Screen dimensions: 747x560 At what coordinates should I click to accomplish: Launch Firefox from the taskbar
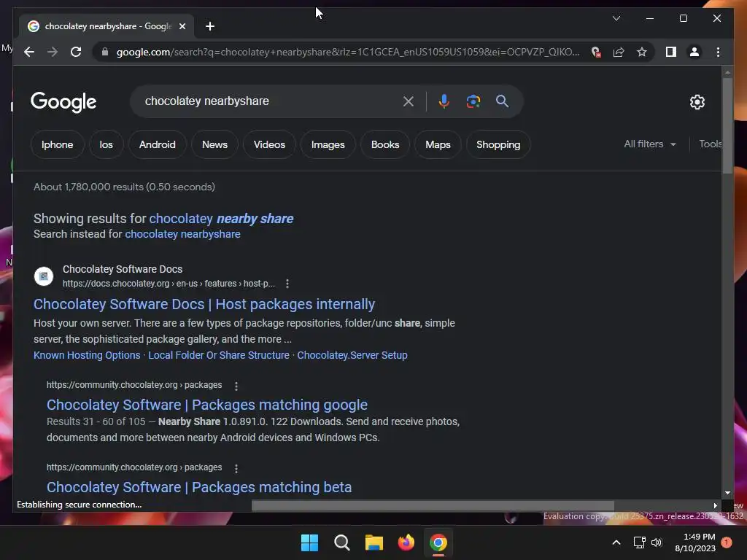pyautogui.click(x=406, y=542)
